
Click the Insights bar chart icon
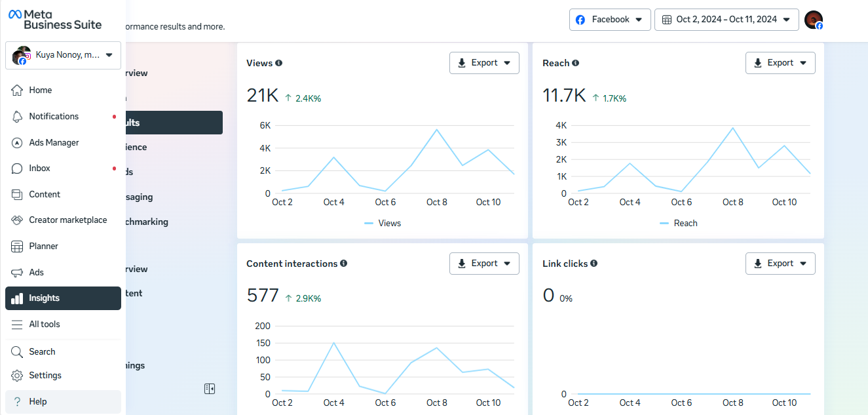[x=17, y=298]
